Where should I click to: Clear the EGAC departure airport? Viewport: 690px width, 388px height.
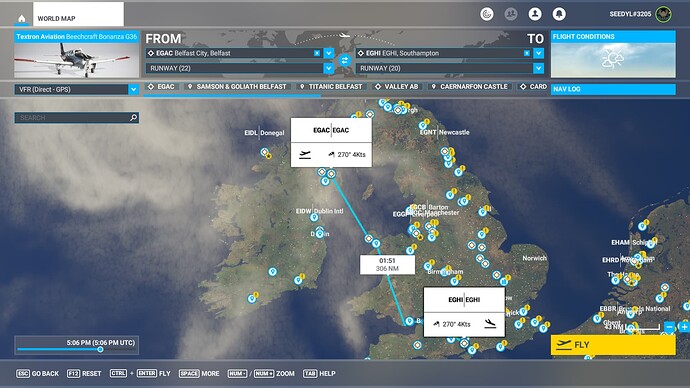pos(317,53)
